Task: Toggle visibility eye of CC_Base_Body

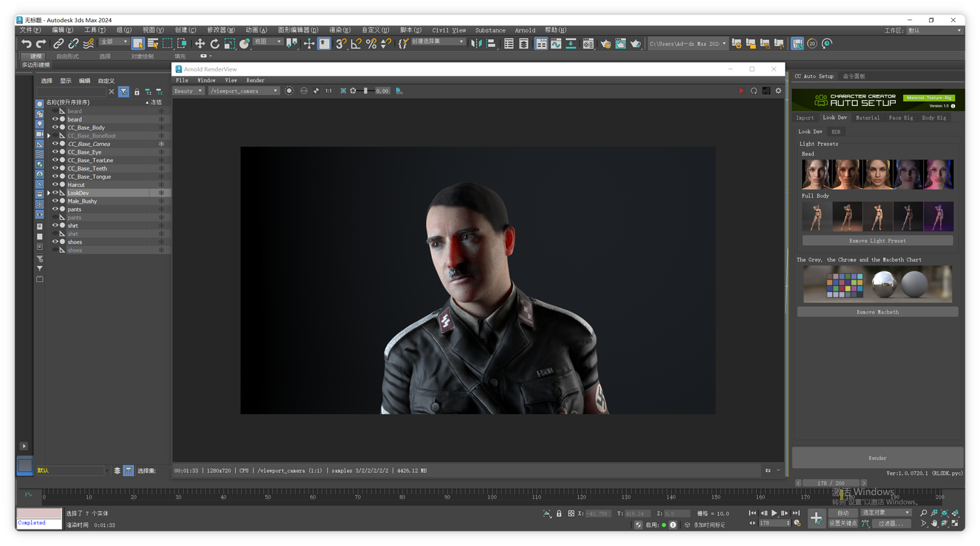Action: 55,128
